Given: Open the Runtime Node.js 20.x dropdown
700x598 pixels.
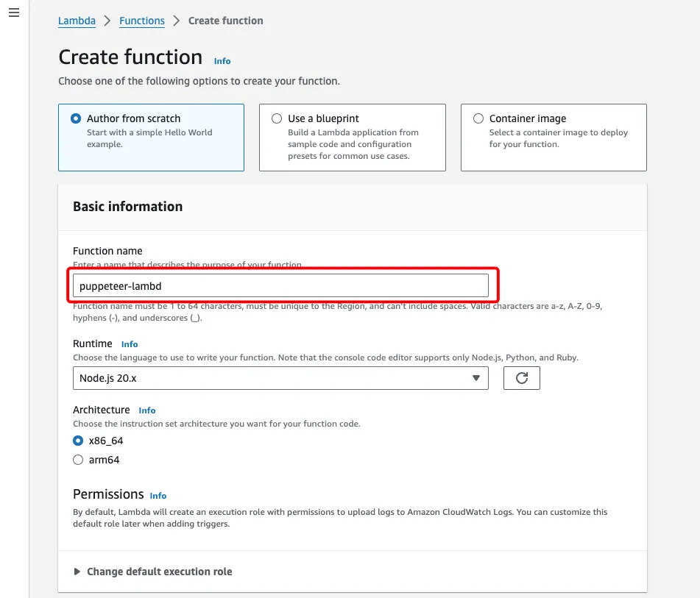Looking at the screenshot, I should coord(280,378).
